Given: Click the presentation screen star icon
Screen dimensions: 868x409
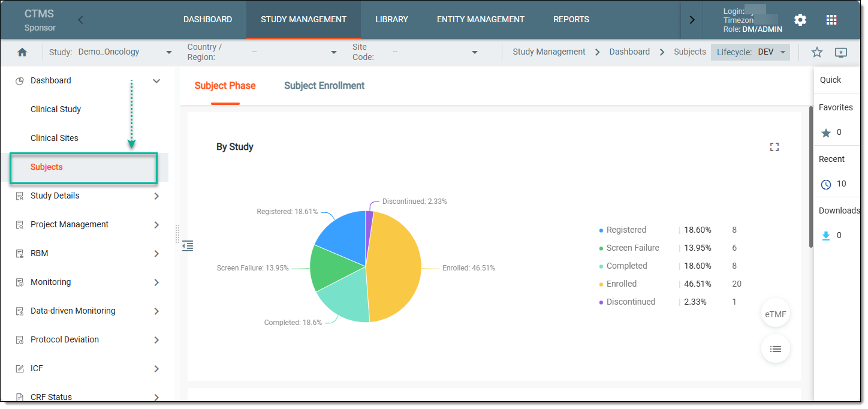Looking at the screenshot, I should [x=841, y=52].
